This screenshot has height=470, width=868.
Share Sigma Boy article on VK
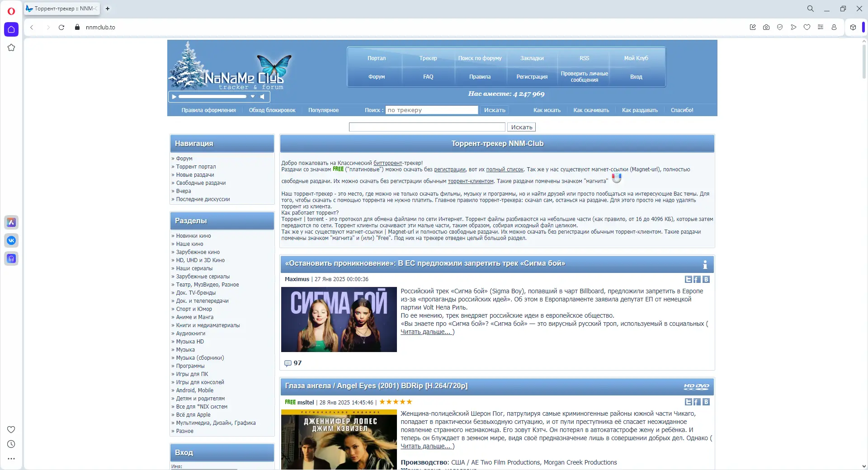click(x=706, y=279)
